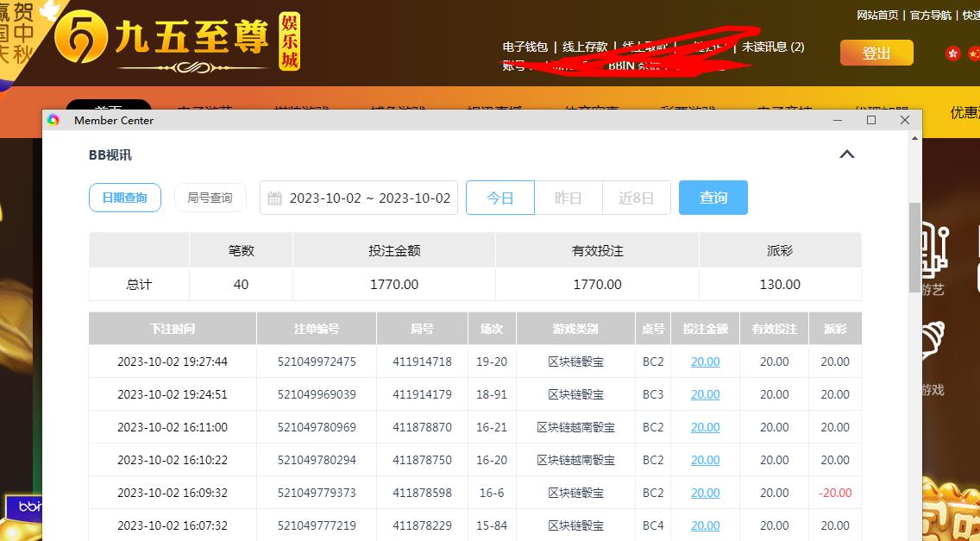Click the Member Center window app icon
Viewport: 980px width, 541px height.
coord(53,120)
